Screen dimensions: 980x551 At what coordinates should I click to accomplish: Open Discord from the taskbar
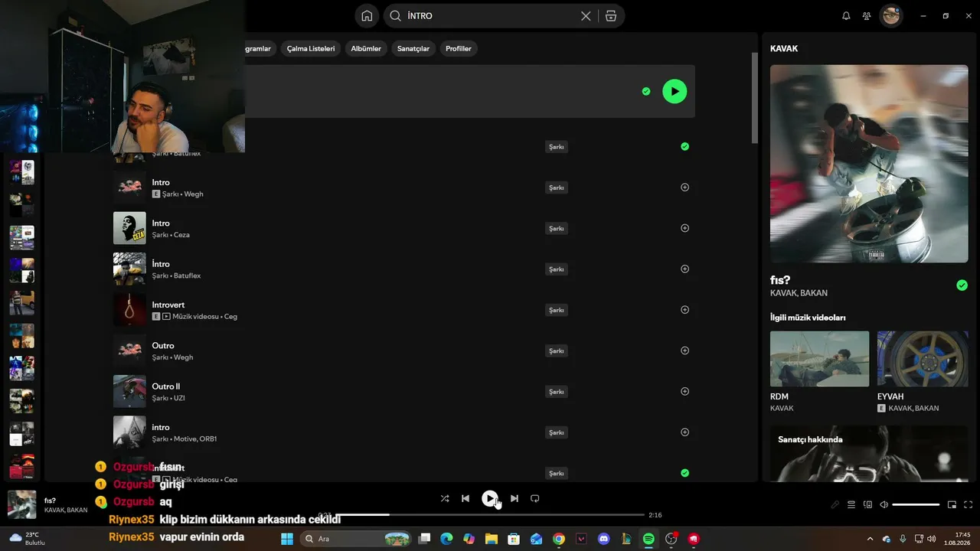pyautogui.click(x=603, y=539)
